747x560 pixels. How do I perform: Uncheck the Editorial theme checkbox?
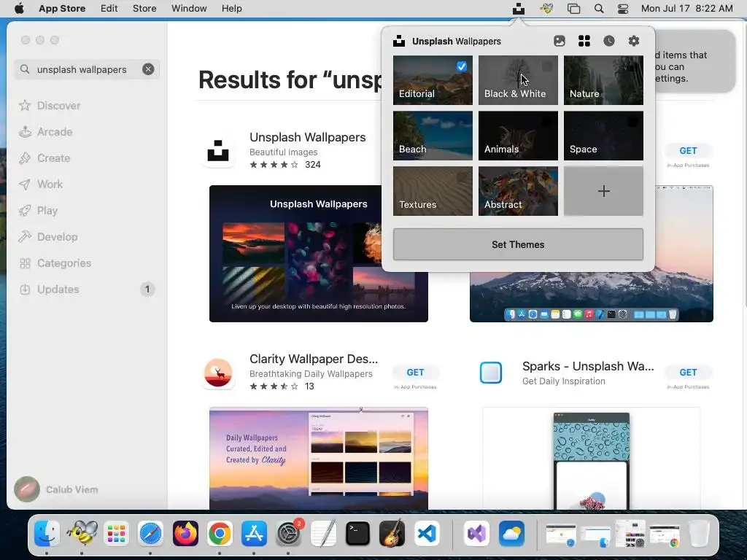[x=462, y=66]
